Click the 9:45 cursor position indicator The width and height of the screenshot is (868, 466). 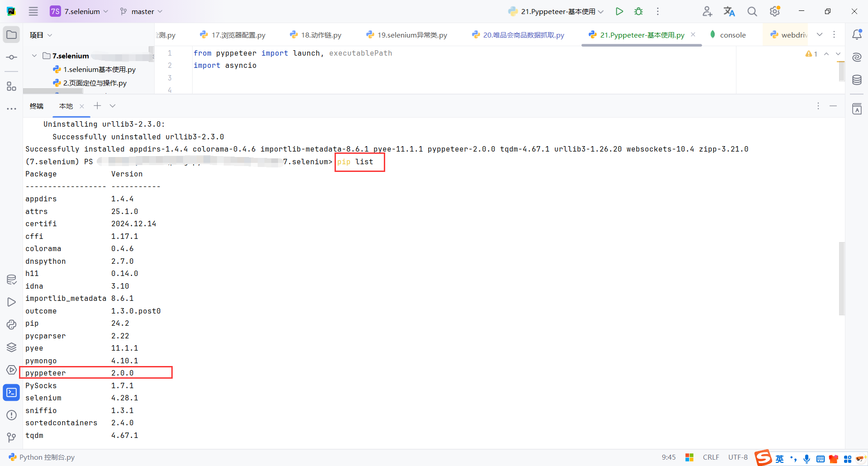click(669, 457)
